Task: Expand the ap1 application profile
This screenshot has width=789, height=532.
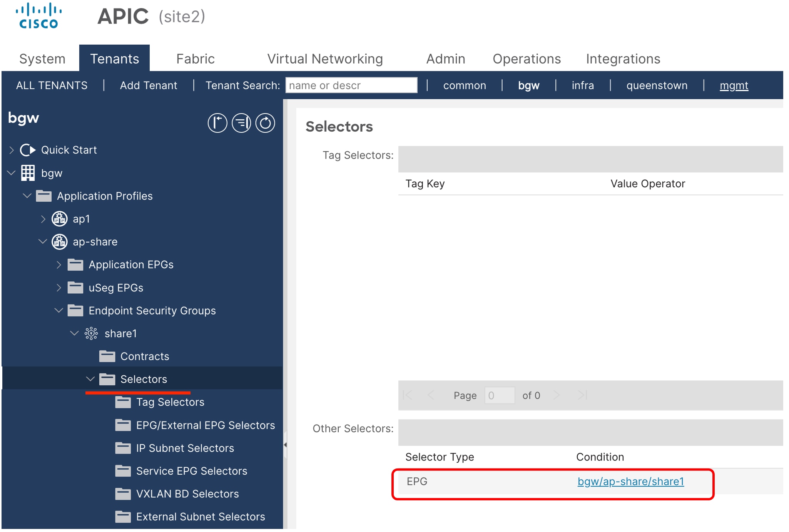Action: [43, 219]
